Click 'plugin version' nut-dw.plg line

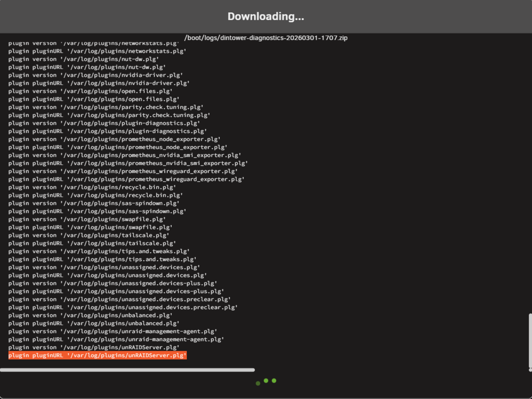pyautogui.click(x=84, y=59)
